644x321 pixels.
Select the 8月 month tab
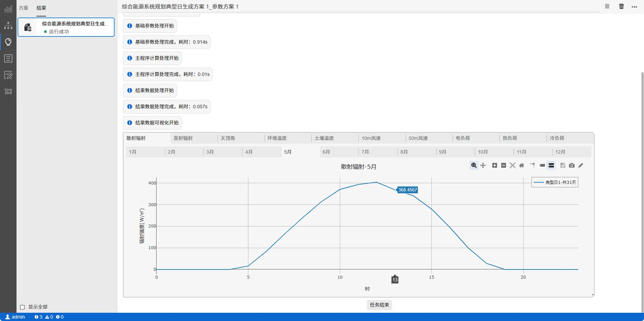(x=417, y=152)
